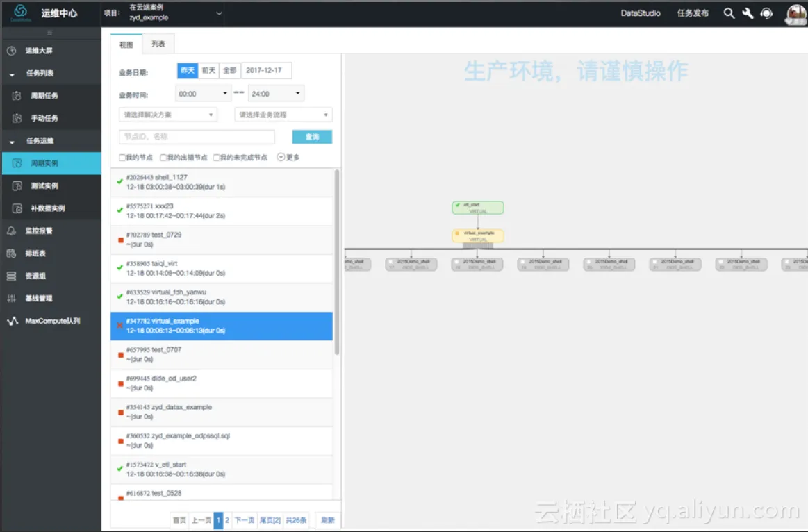Go to 首页 first page
The image size is (808, 532).
[179, 520]
